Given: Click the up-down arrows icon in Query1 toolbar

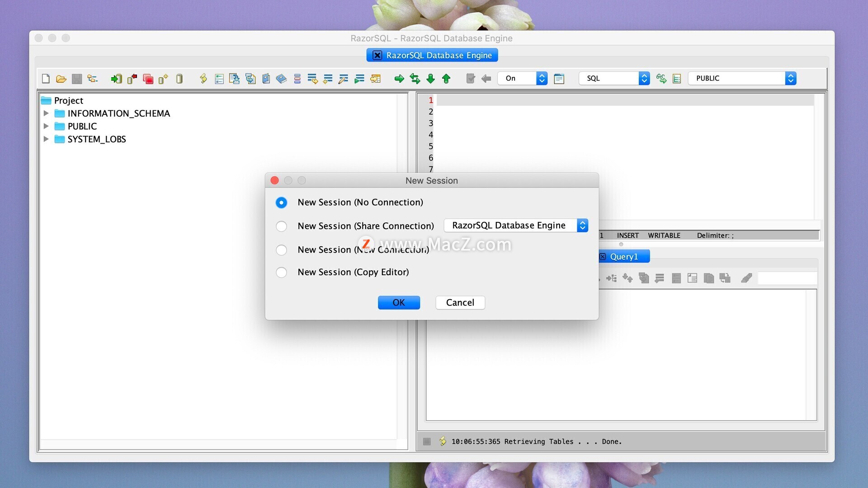Looking at the screenshot, I should point(627,278).
